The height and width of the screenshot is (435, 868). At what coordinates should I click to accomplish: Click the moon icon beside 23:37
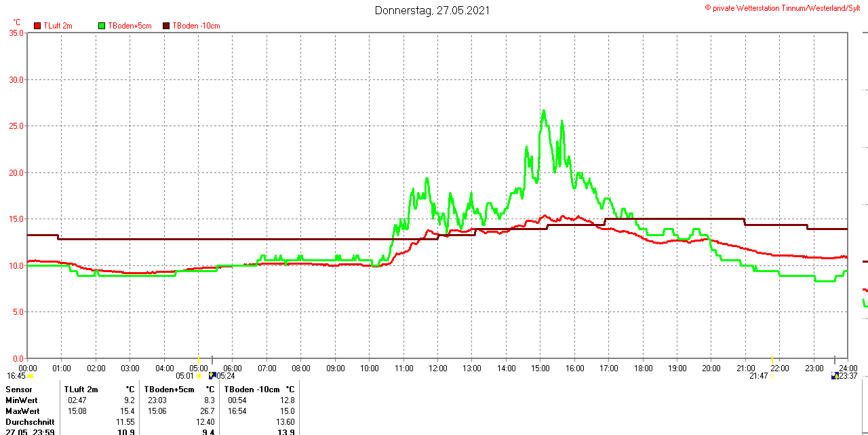point(835,375)
